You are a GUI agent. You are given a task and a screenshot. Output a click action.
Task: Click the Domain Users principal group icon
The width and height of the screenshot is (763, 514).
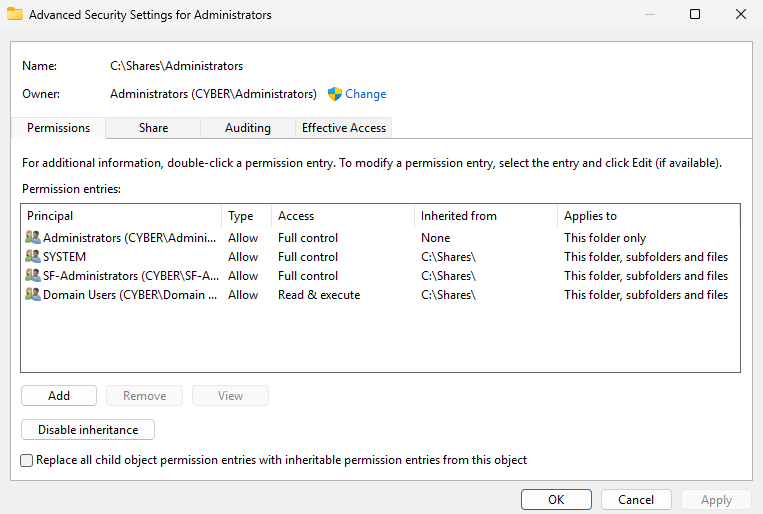pos(33,295)
